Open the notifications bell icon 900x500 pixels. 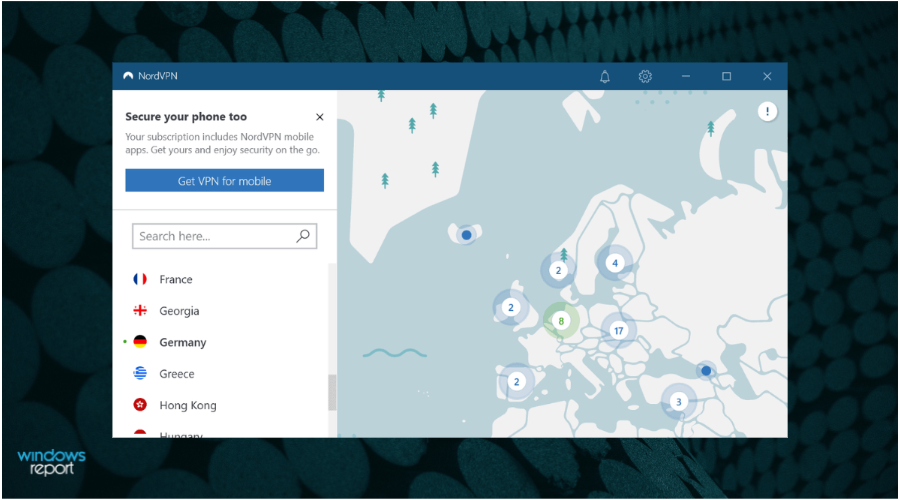pos(604,76)
